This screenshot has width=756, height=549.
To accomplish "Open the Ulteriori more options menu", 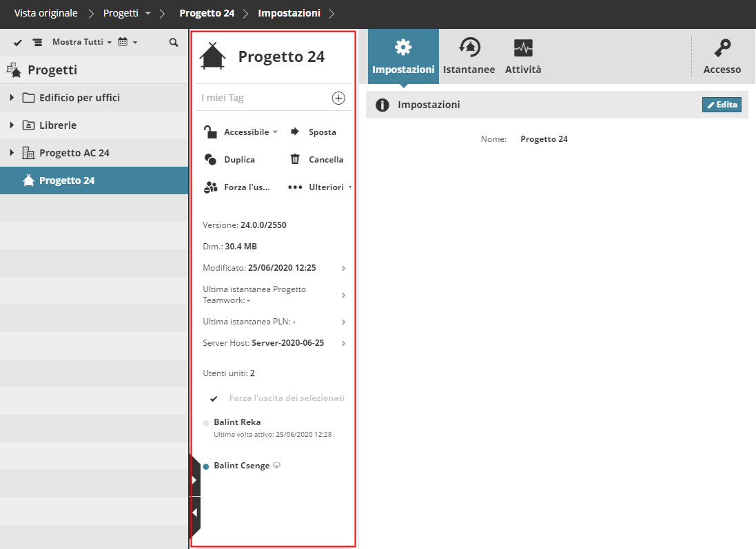I will coord(318,187).
